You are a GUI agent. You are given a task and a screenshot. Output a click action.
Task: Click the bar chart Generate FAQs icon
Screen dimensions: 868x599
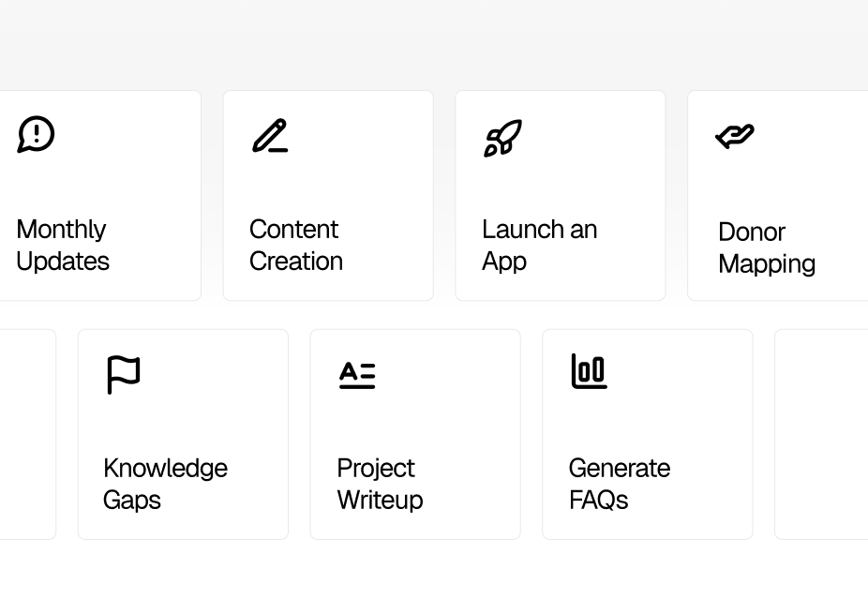coord(589,371)
